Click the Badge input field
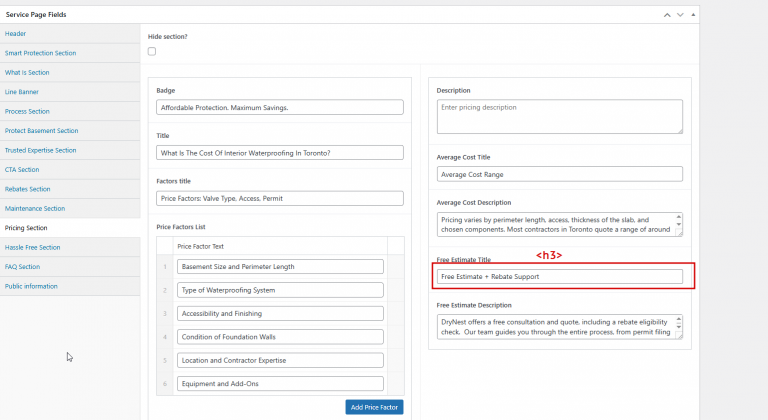The image size is (768, 420). [x=279, y=107]
